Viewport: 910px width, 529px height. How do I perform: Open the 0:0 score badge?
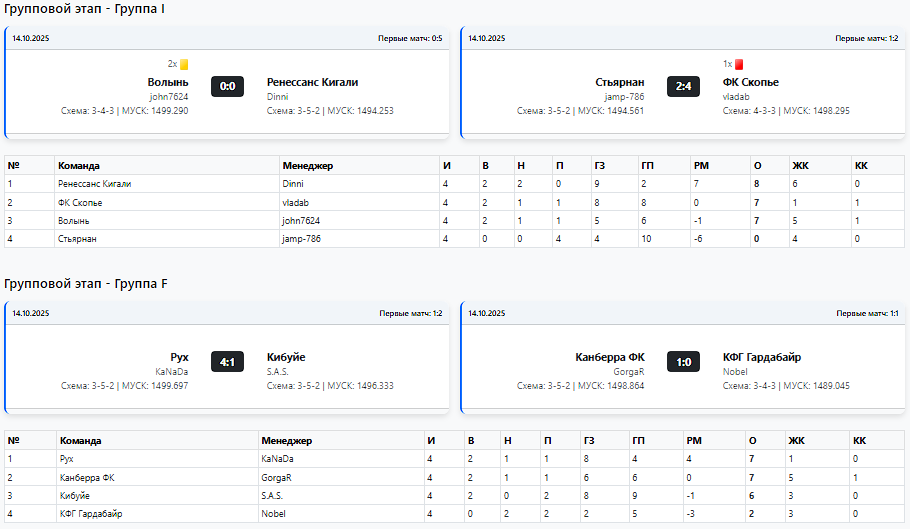tap(227, 86)
